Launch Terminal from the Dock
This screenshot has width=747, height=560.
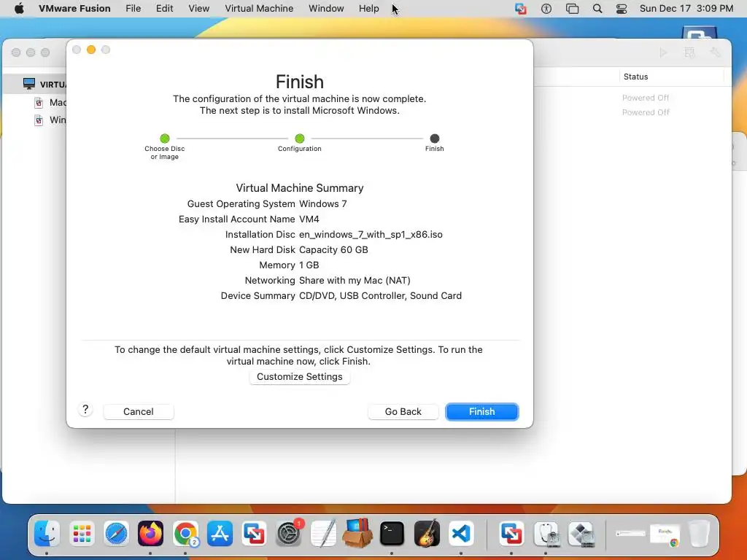[x=392, y=533]
